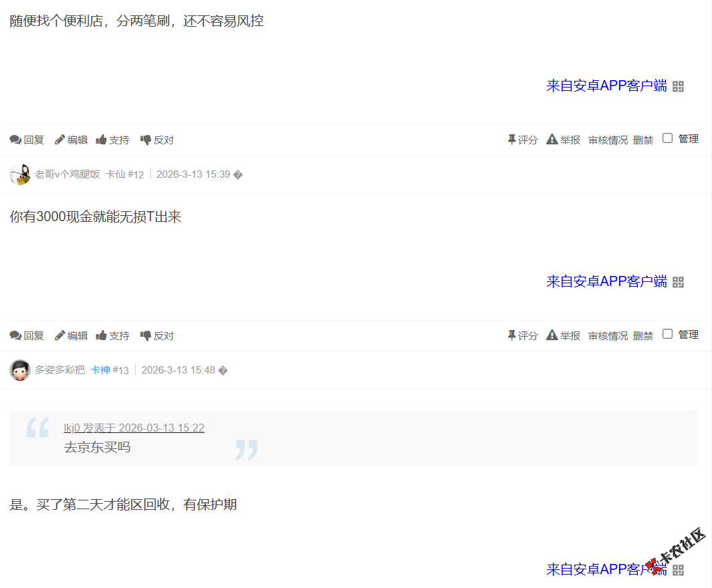
Task: Open the 删禁 link under post #12
Action: coord(642,335)
